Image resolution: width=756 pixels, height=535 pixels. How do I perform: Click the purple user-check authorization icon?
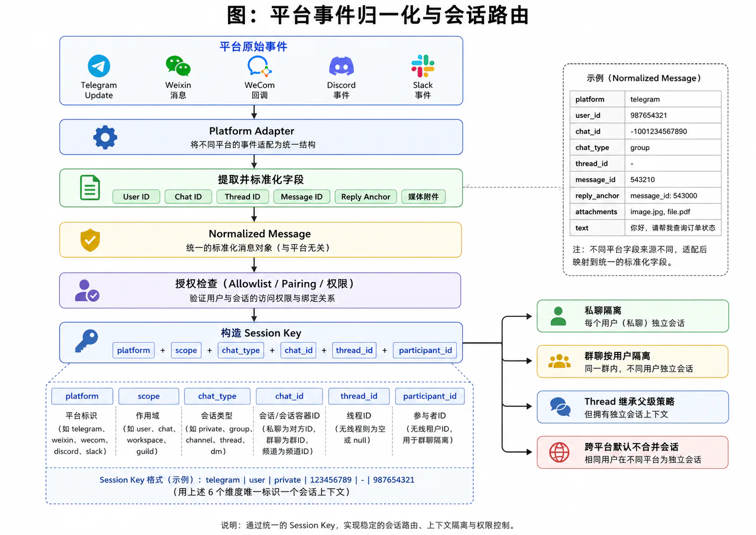pos(87,291)
